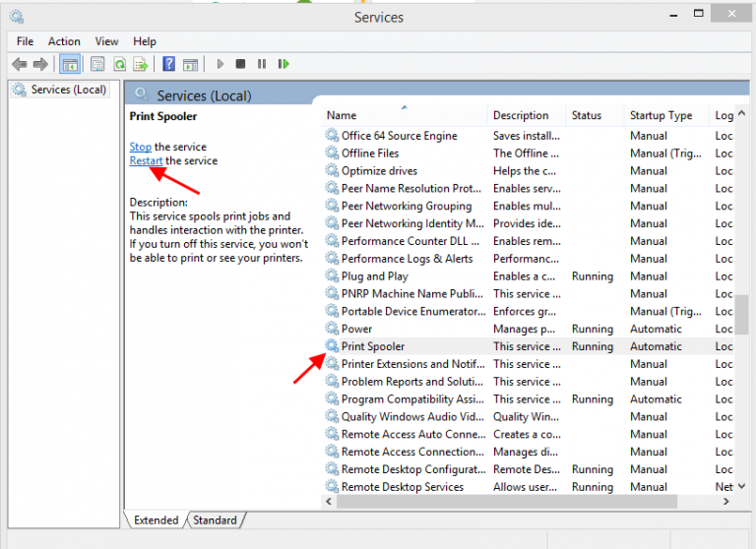Click Automatic startup type of Power row
This screenshot has width=756, height=549.
656,329
